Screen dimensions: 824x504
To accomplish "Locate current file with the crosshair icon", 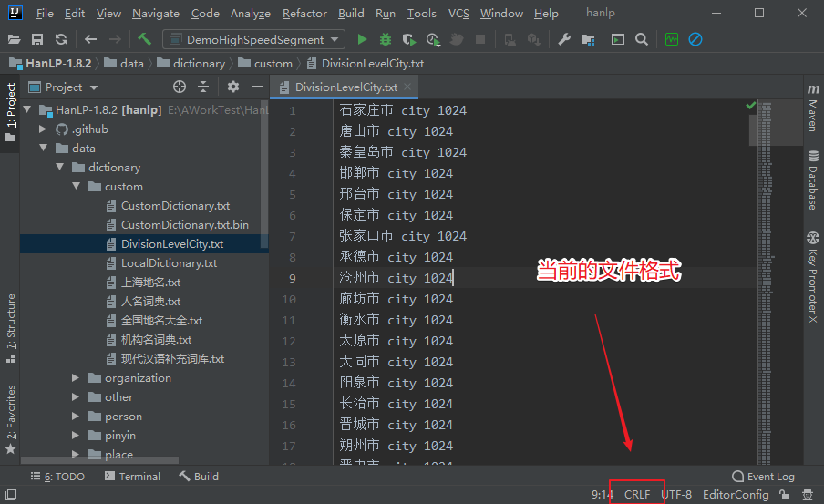I will [x=180, y=87].
